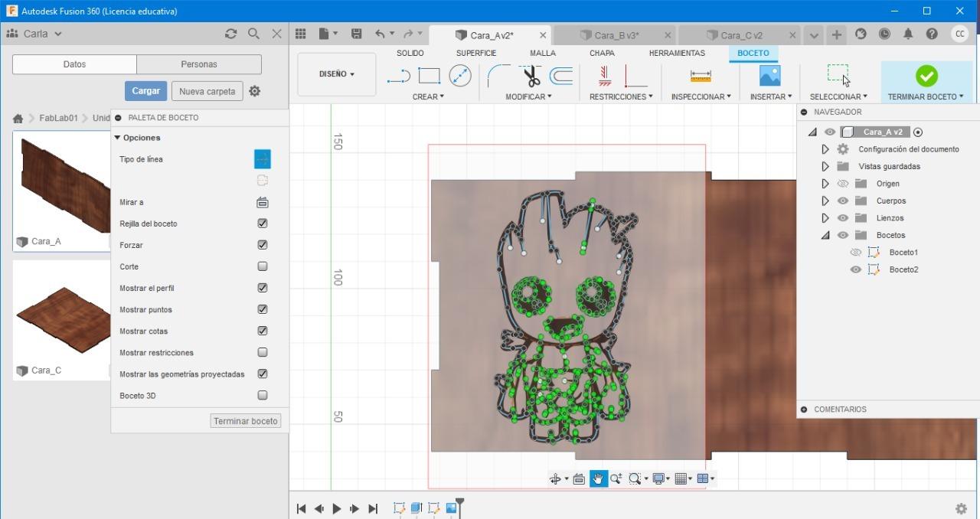Refresh the data panel

230,34
